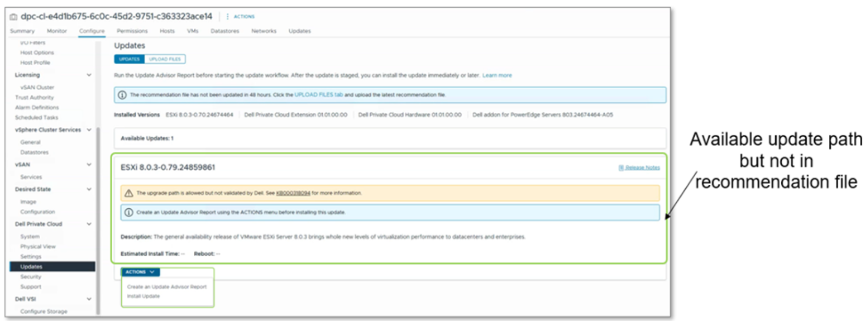868x321 pixels.
Task: Select Image under Desired State
Action: (28, 202)
